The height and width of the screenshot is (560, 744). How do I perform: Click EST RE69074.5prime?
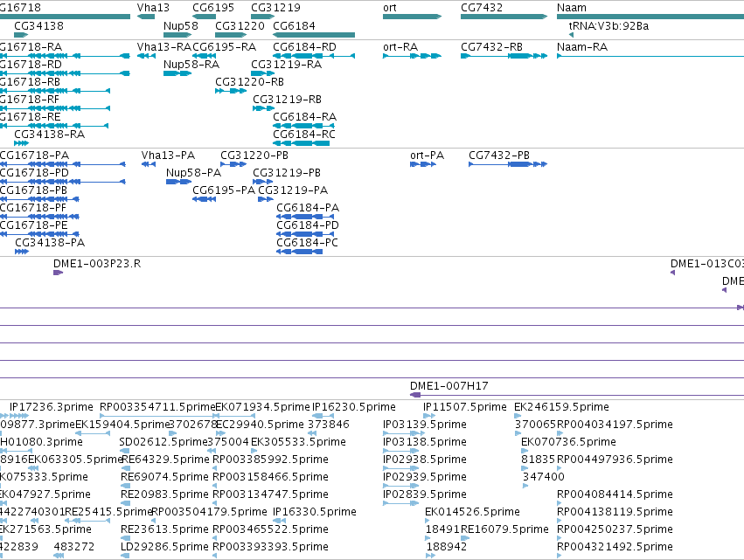point(164,478)
